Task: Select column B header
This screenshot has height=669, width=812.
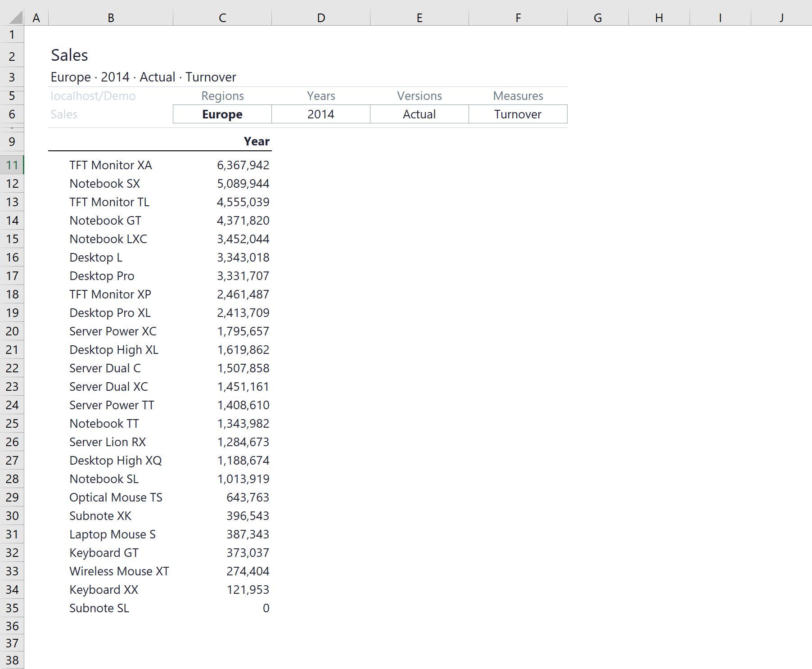Action: (111, 18)
